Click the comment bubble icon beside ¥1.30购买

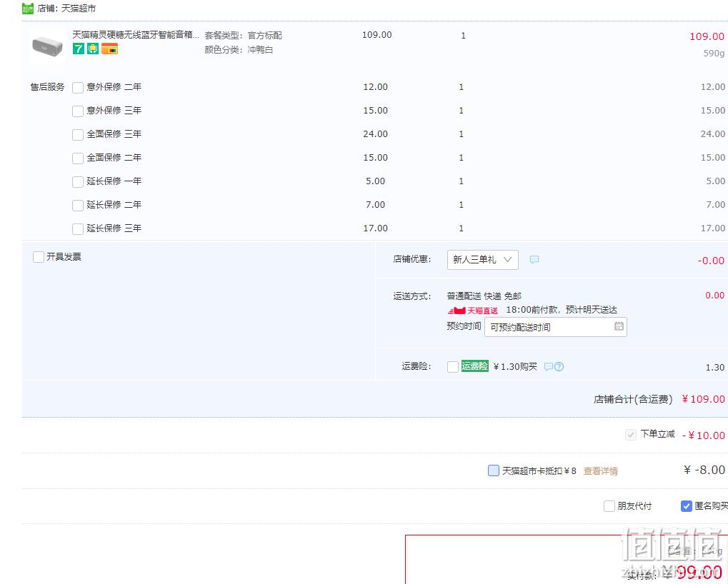[548, 367]
